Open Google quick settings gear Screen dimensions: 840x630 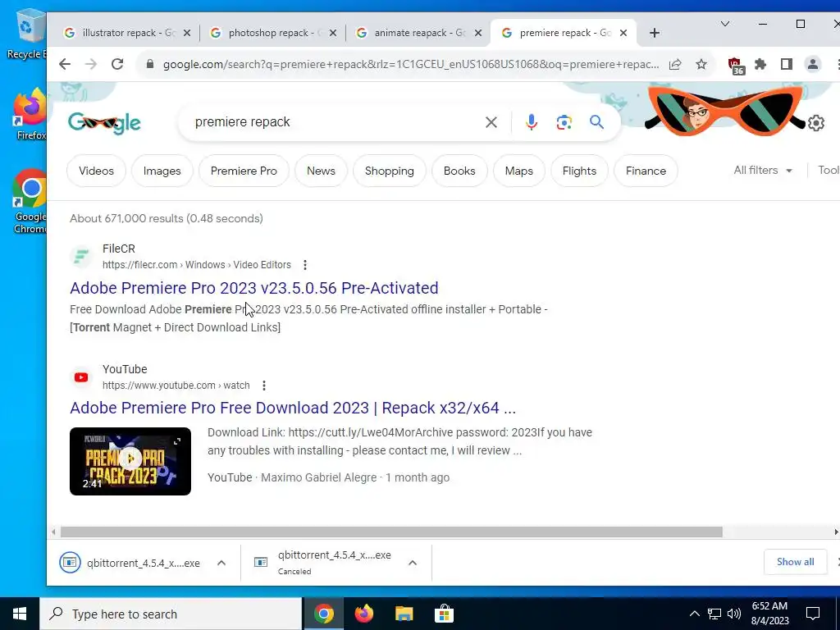[816, 123]
